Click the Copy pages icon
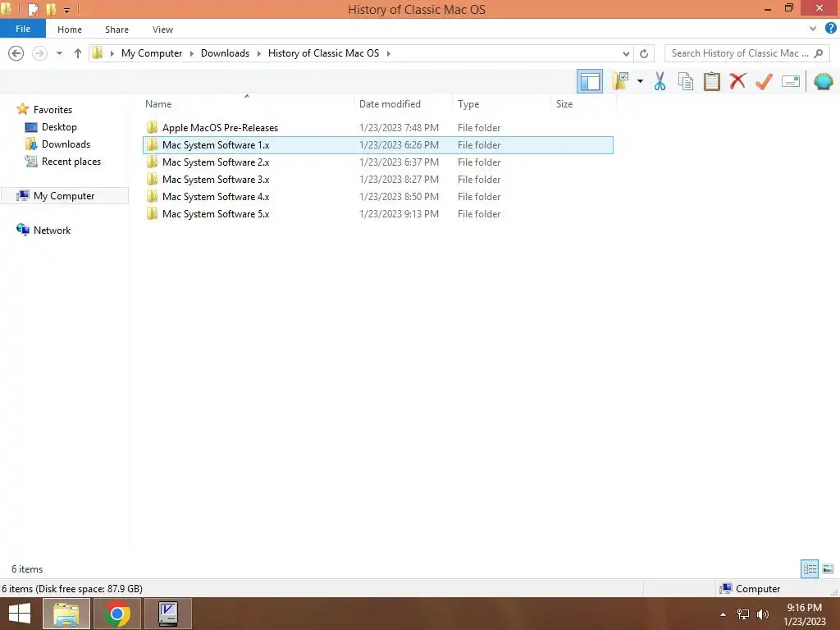The width and height of the screenshot is (840, 630). pos(685,81)
